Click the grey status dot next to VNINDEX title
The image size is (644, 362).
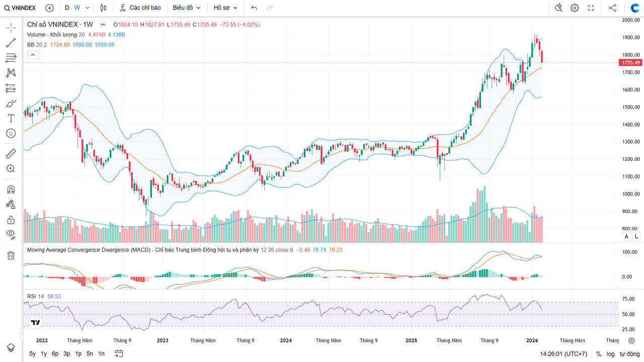(x=103, y=24)
